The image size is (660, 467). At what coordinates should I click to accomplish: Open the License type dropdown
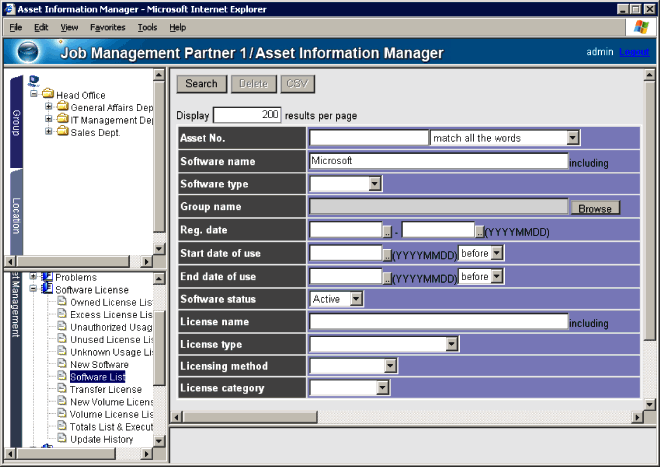point(451,344)
